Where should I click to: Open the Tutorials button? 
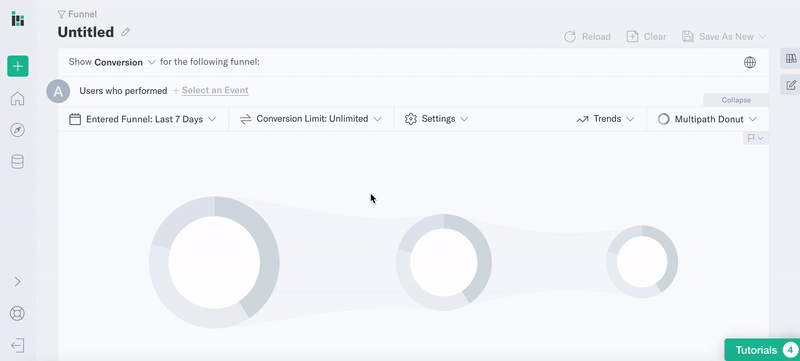[762, 350]
